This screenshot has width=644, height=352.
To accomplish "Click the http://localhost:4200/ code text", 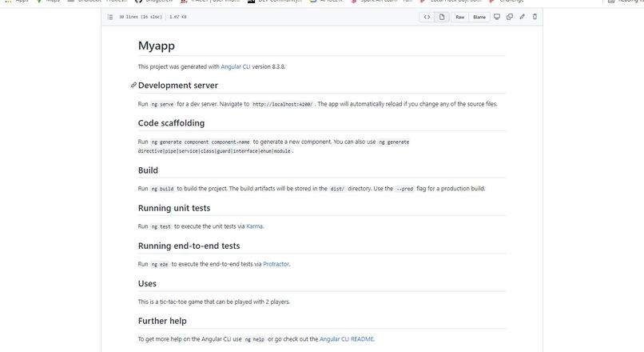I will [283, 105].
